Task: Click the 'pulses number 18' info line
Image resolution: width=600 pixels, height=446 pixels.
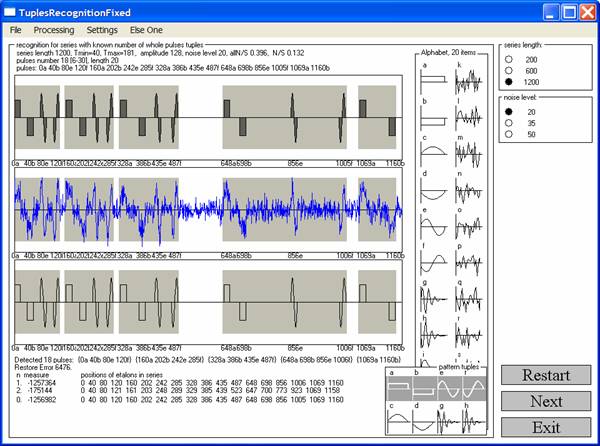Action: click(x=67, y=60)
